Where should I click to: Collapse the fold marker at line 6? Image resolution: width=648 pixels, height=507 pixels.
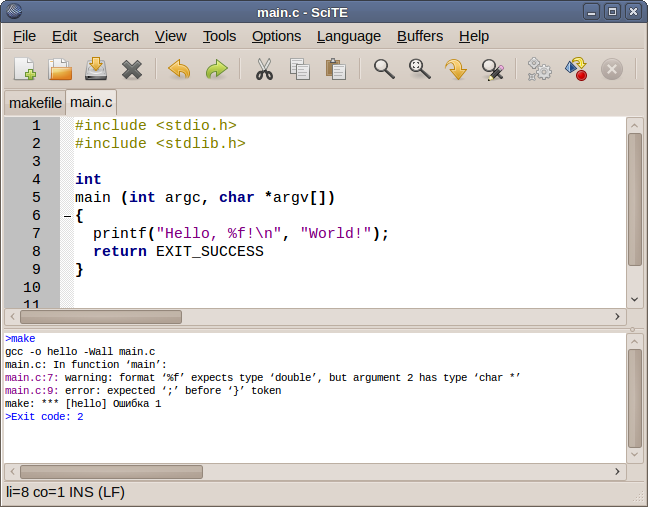[x=67, y=216]
